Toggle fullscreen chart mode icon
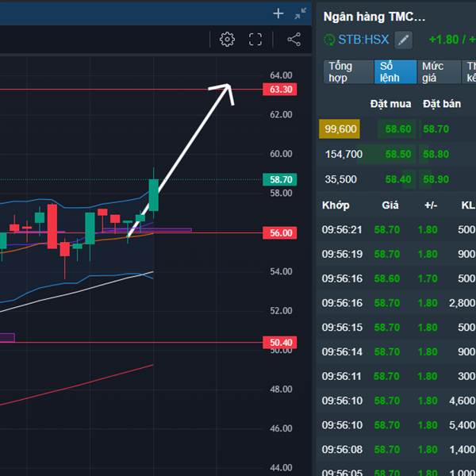Image resolution: width=476 pixels, height=476 pixels. point(255,40)
